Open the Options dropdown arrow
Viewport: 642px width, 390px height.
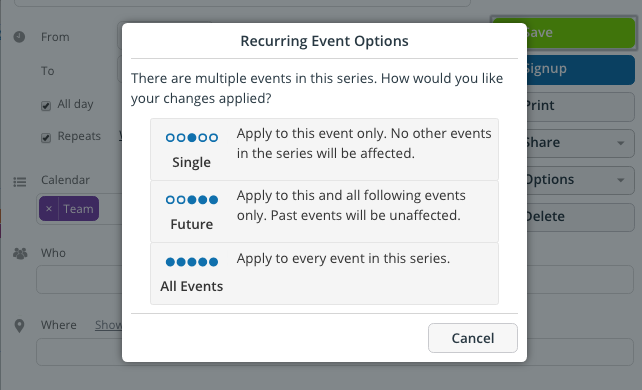click(x=621, y=180)
